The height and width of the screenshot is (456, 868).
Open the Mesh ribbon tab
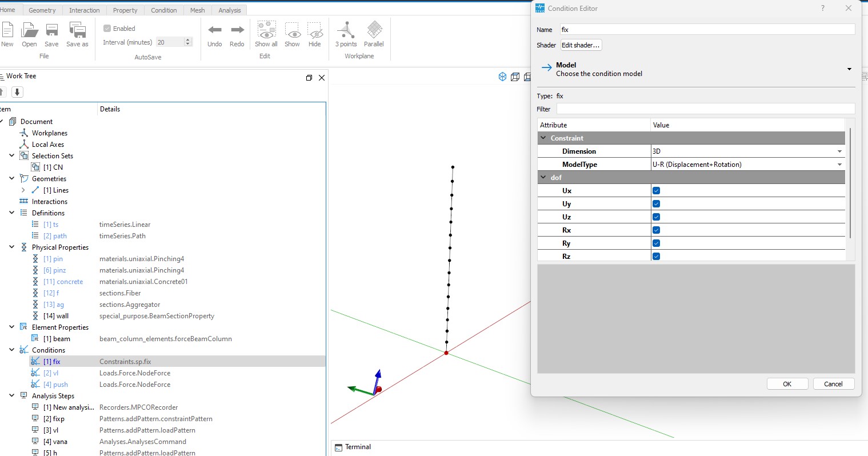198,10
